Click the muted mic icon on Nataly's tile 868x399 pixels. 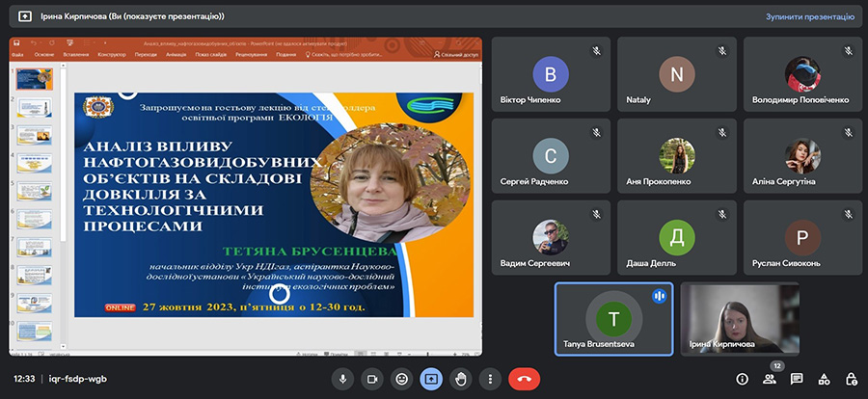click(721, 51)
